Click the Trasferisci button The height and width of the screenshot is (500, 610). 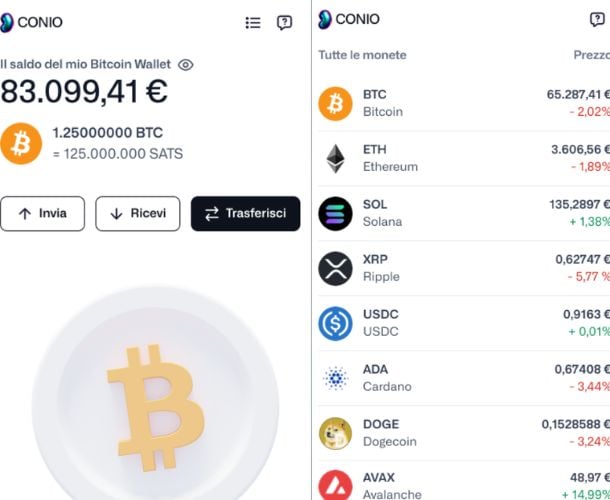pyautogui.click(x=245, y=214)
